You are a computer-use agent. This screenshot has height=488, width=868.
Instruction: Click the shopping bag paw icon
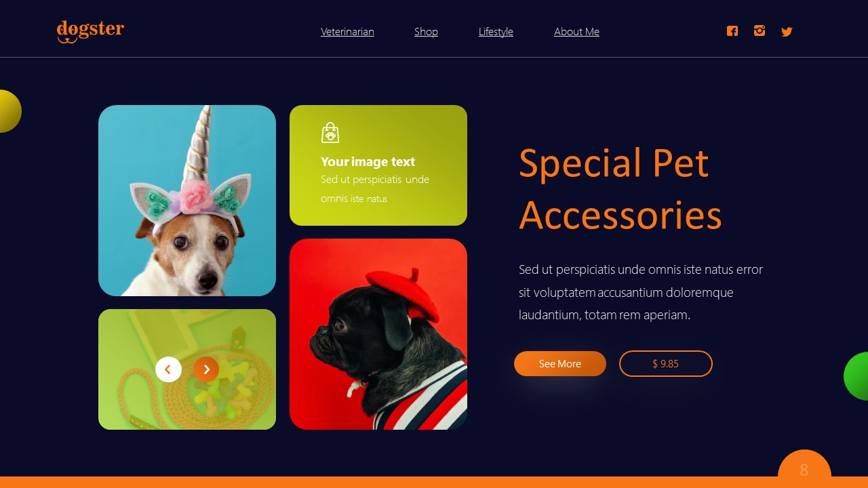(x=330, y=132)
